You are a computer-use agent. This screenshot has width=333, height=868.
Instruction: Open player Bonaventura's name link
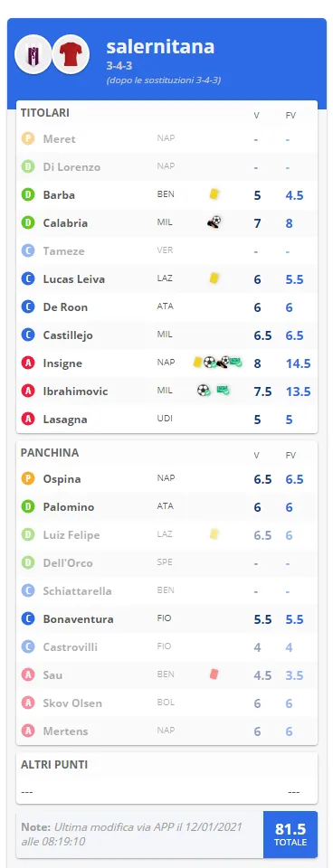(78, 618)
